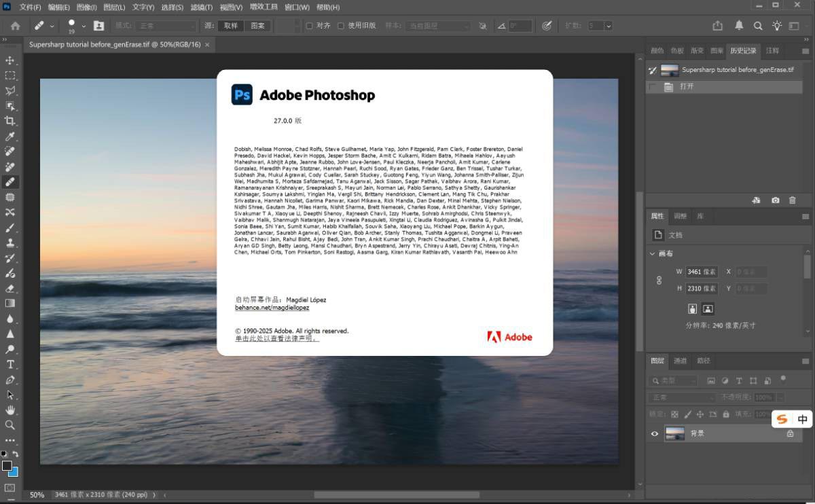Go to the Home screen icon

click(x=16, y=26)
